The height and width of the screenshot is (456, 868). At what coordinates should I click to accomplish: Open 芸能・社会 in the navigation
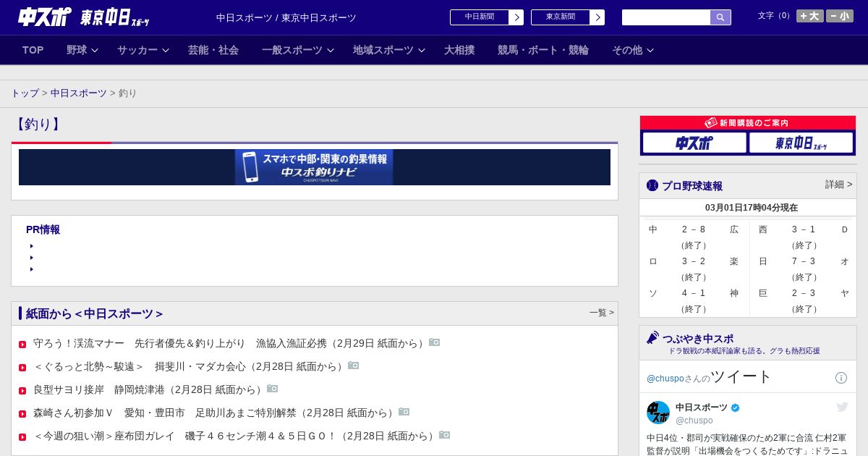point(213,50)
